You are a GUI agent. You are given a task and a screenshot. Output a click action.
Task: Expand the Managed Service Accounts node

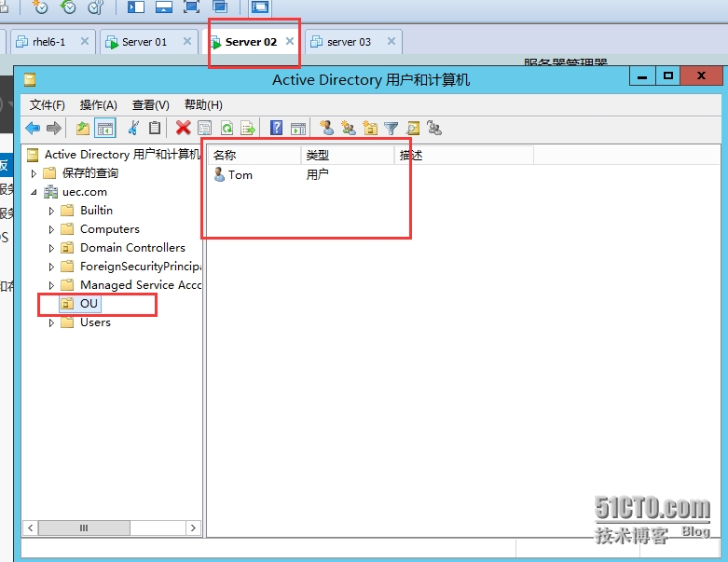51,285
